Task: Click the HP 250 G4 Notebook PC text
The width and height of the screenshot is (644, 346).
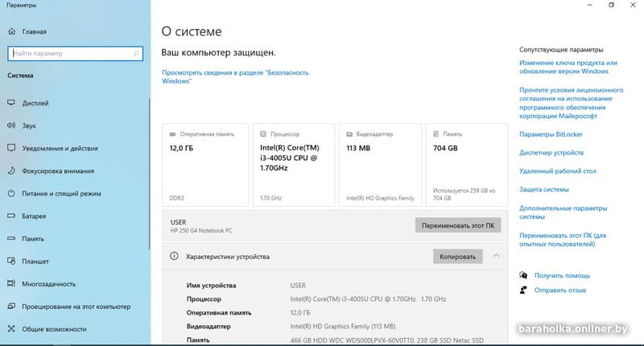Action: (x=201, y=231)
